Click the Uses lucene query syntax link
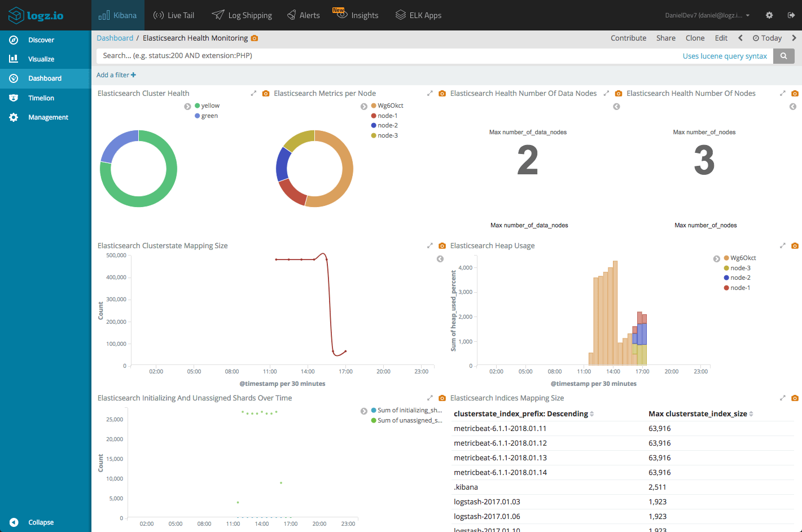This screenshot has width=802, height=532. click(725, 56)
